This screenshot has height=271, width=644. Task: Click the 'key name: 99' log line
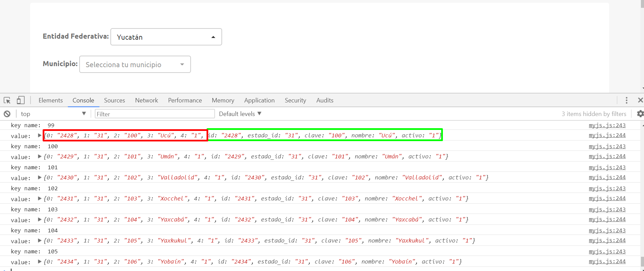pyautogui.click(x=33, y=125)
